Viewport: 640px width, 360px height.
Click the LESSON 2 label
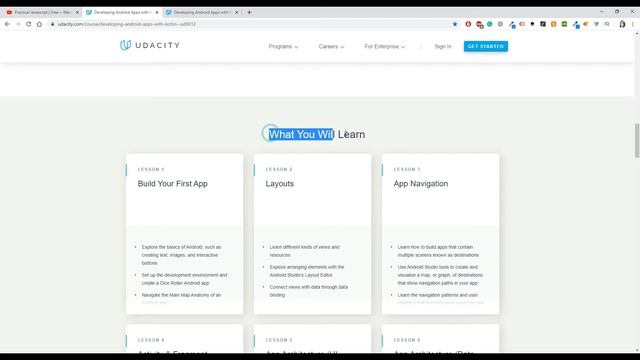coord(279,169)
